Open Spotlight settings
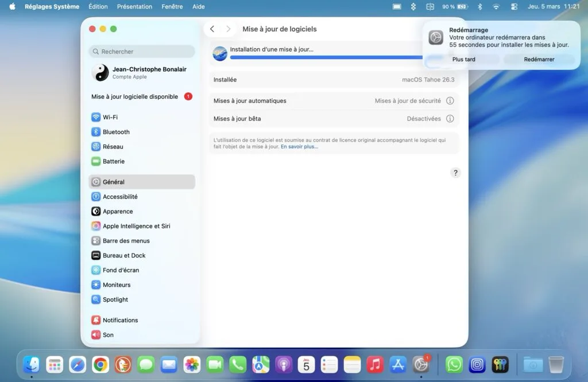 [142, 299]
